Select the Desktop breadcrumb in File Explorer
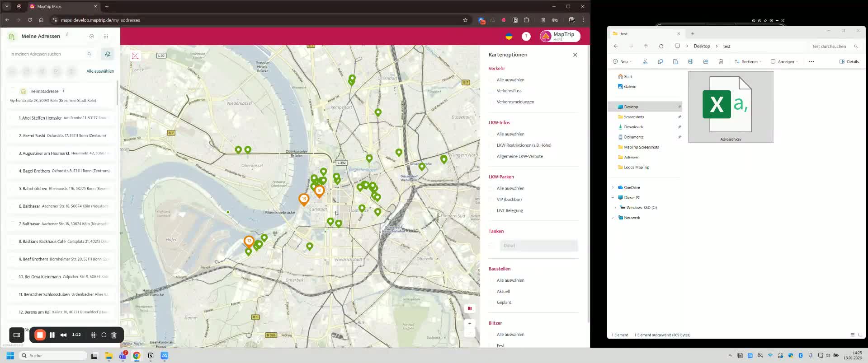868x363 pixels. pos(702,46)
